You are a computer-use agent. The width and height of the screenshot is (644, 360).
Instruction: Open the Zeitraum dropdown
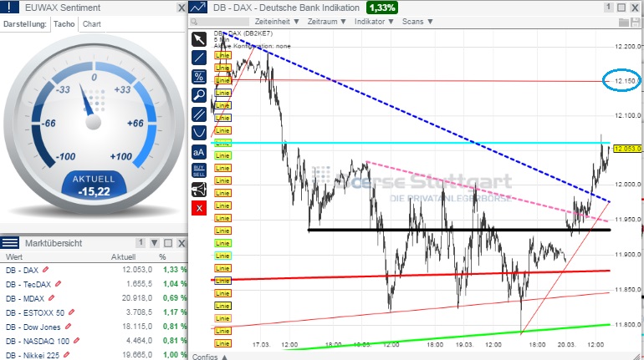(326, 22)
